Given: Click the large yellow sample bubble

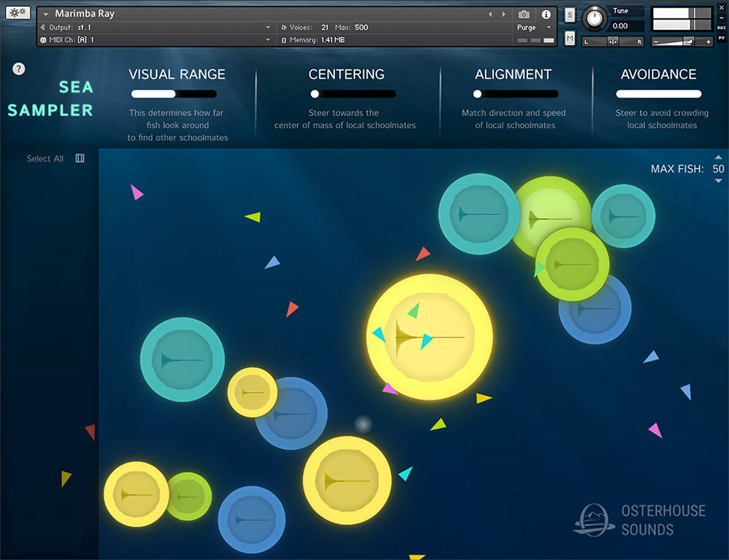Looking at the screenshot, I should tap(430, 337).
